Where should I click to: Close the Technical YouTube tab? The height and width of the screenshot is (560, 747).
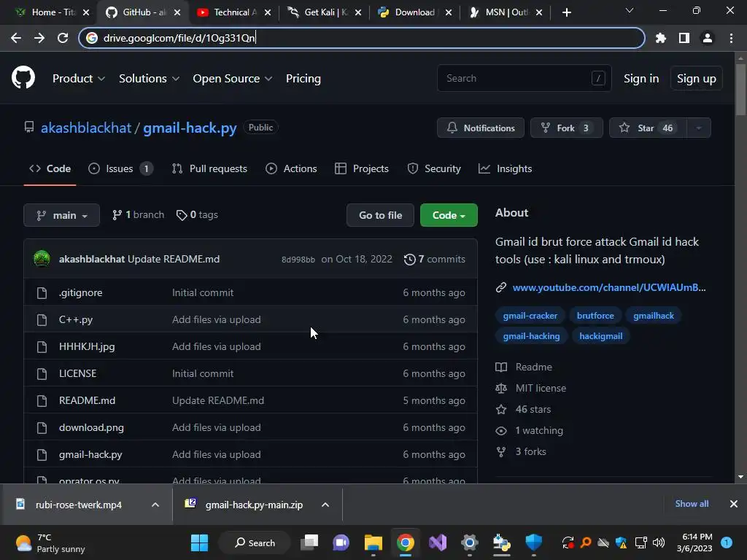click(x=268, y=12)
